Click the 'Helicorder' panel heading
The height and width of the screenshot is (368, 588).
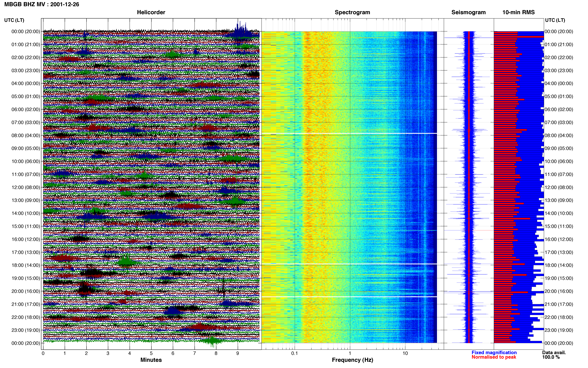pyautogui.click(x=151, y=12)
